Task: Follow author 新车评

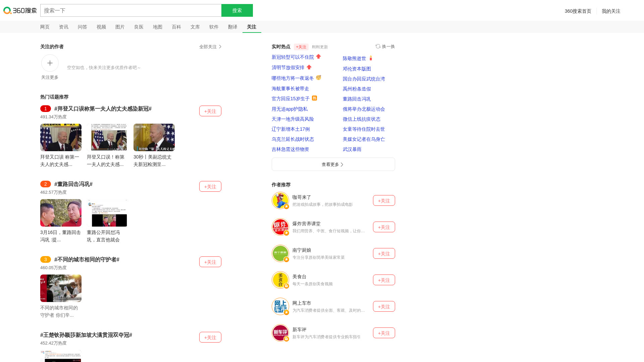Action: pyautogui.click(x=384, y=333)
